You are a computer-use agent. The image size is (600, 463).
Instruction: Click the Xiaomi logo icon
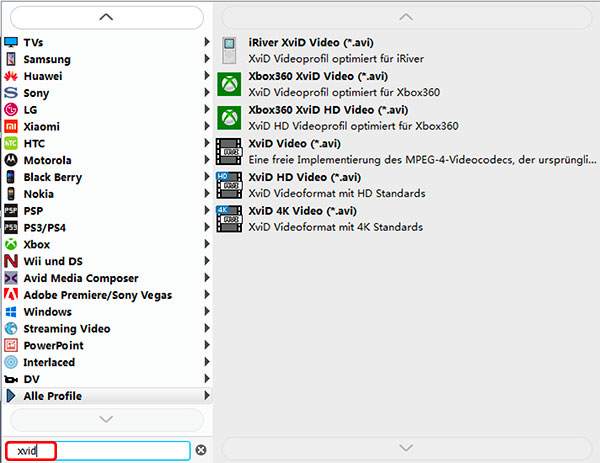11,126
